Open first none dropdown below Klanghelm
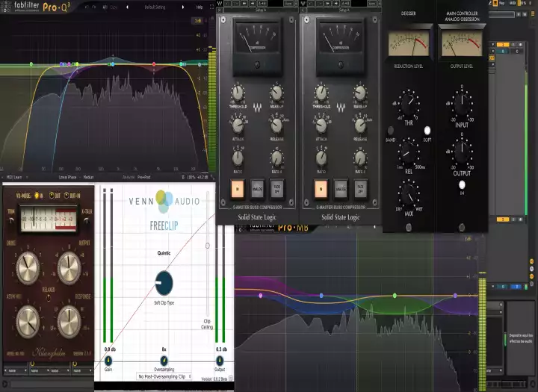Image resolution: width=538 pixels, height=392 pixels. [x=16, y=371]
